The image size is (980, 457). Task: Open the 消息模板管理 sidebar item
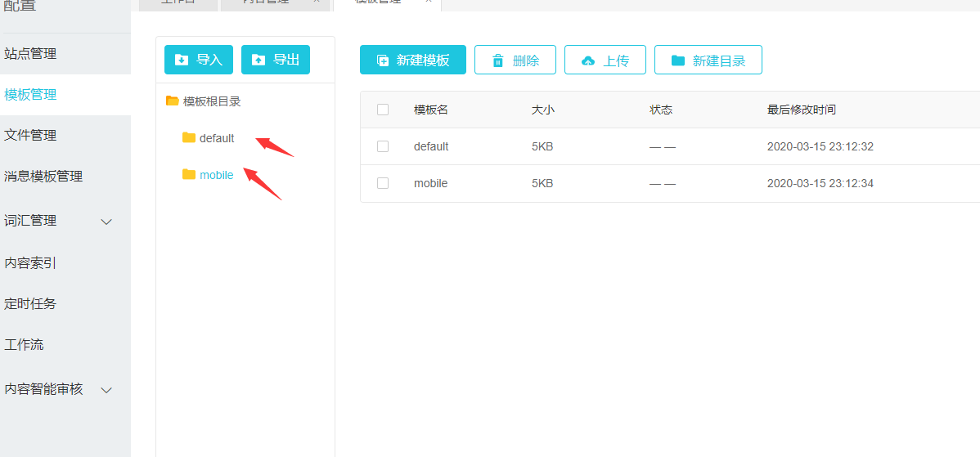pyautogui.click(x=44, y=177)
